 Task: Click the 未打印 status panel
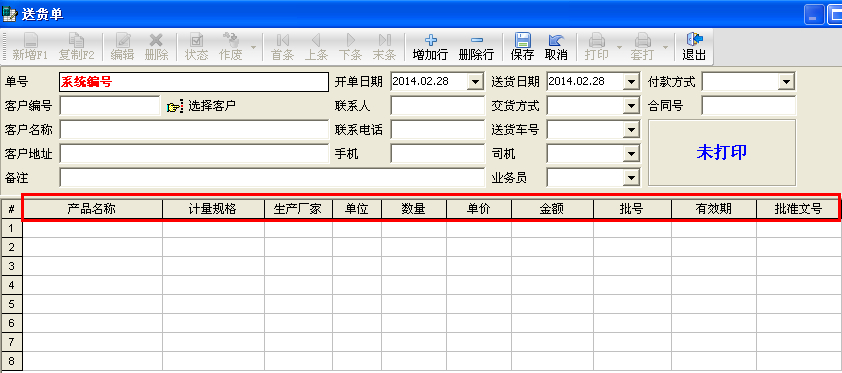(722, 152)
